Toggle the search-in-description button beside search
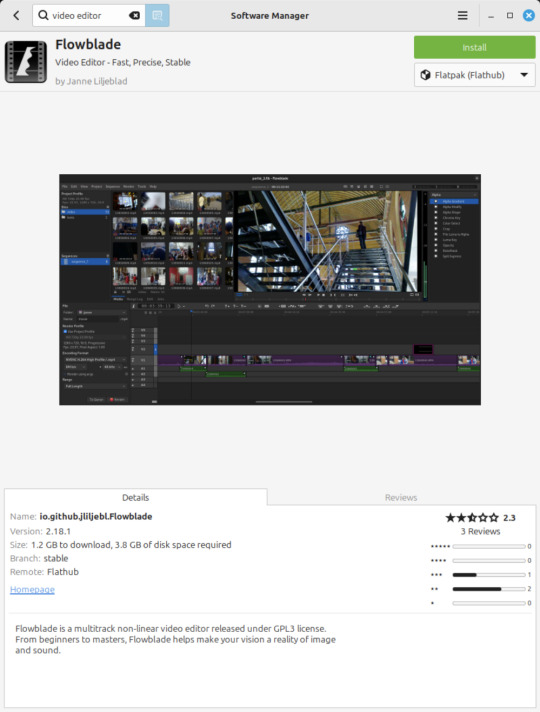The image size is (540, 712). click(157, 15)
